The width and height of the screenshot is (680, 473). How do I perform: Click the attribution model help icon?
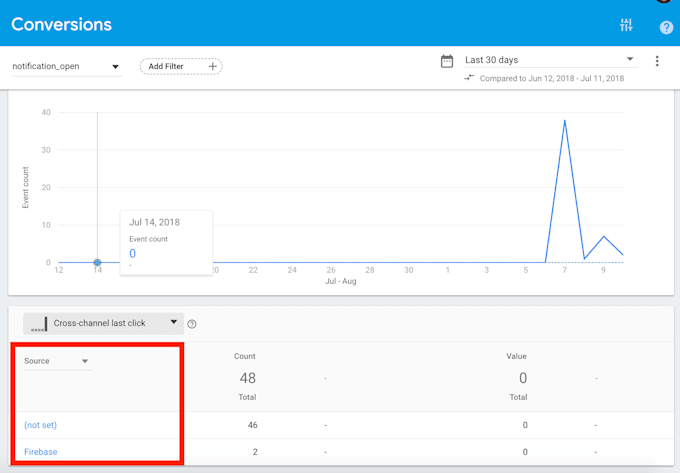coord(192,324)
